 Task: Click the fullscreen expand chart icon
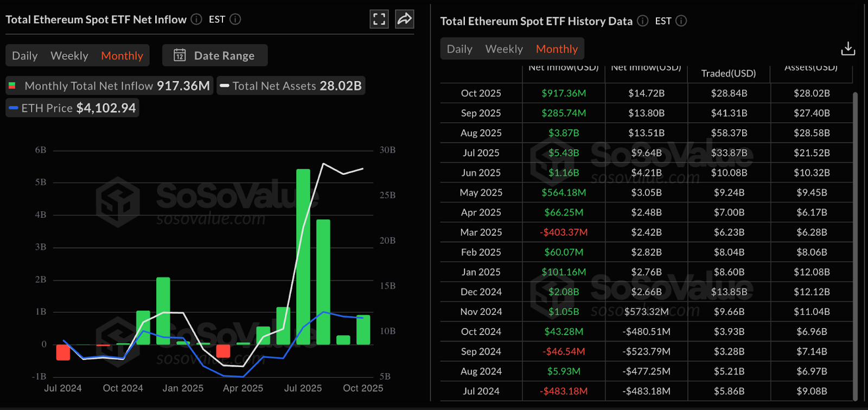point(379,19)
